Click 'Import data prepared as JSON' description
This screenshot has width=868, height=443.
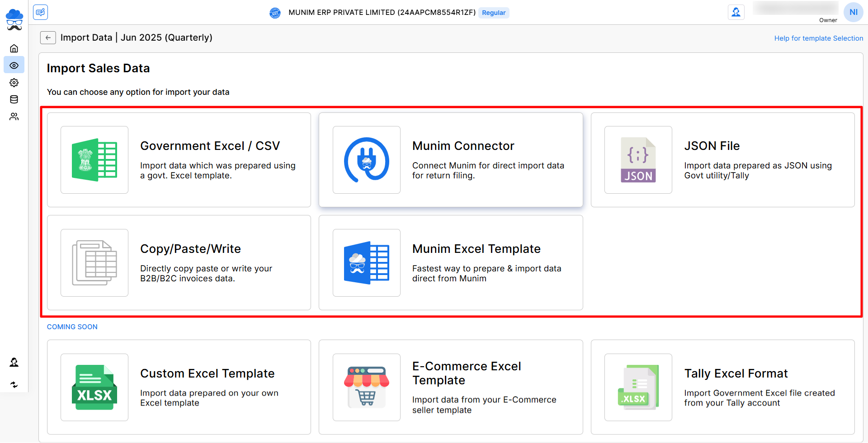pyautogui.click(x=758, y=171)
